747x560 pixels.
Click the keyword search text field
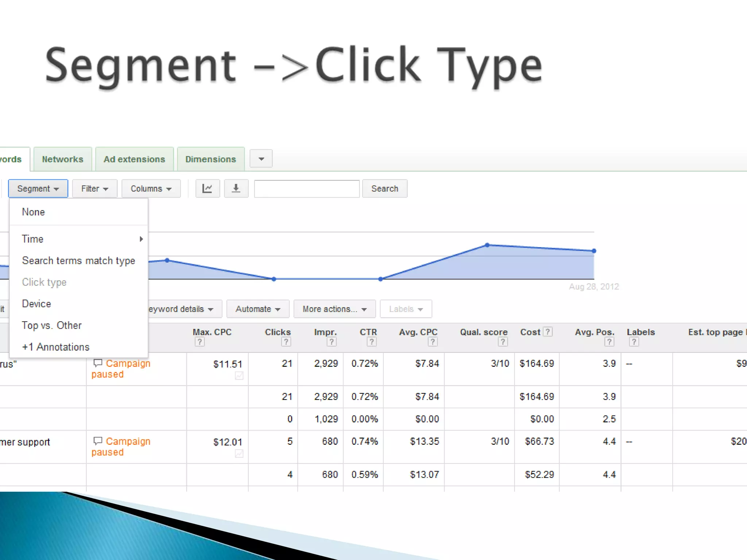point(306,188)
